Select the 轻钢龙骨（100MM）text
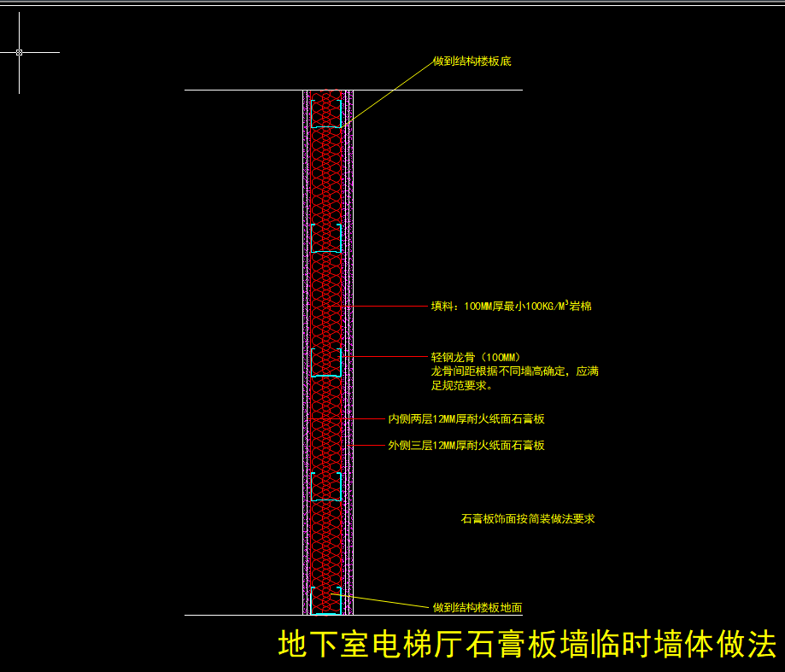The height and width of the screenshot is (672, 785). click(x=476, y=357)
